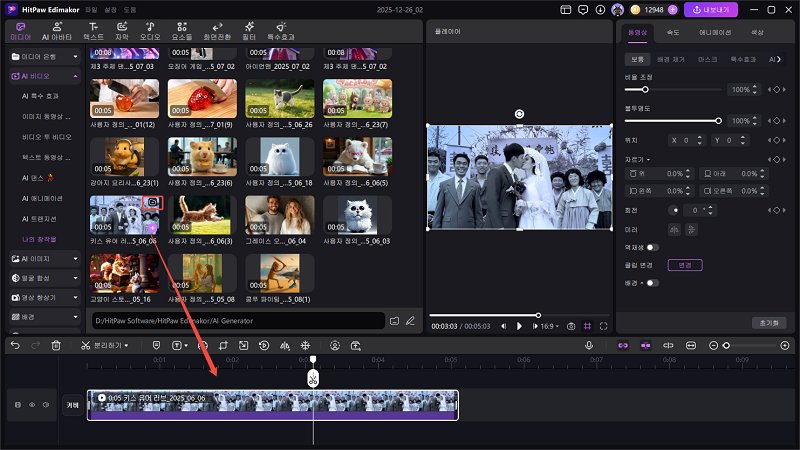Toggle the track visibility eye icon
The height and width of the screenshot is (450, 800).
click(x=31, y=405)
